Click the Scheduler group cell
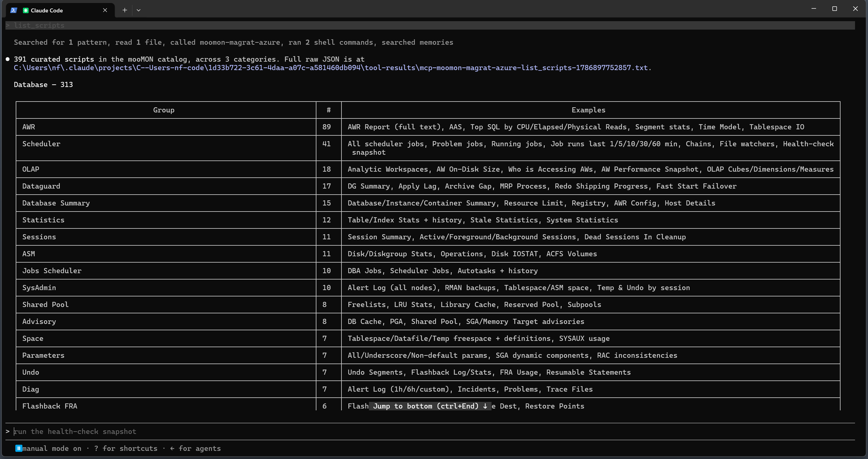 166,148
